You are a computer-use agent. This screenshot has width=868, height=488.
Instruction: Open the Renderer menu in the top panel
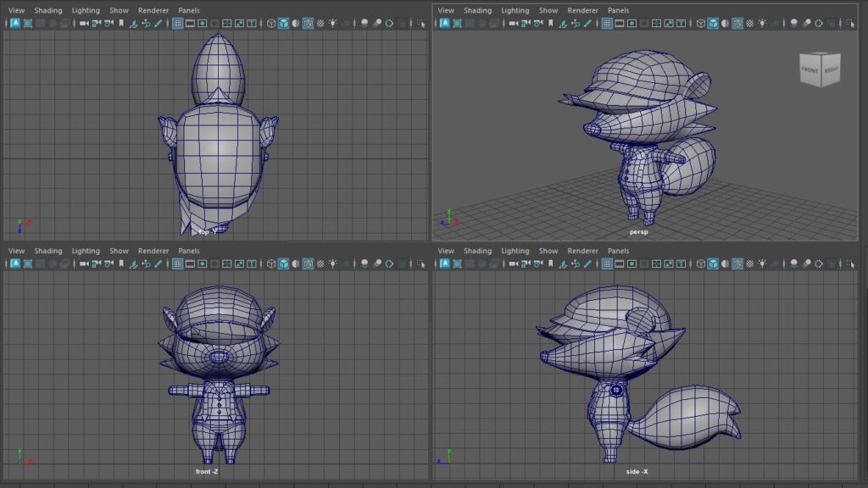(x=153, y=10)
